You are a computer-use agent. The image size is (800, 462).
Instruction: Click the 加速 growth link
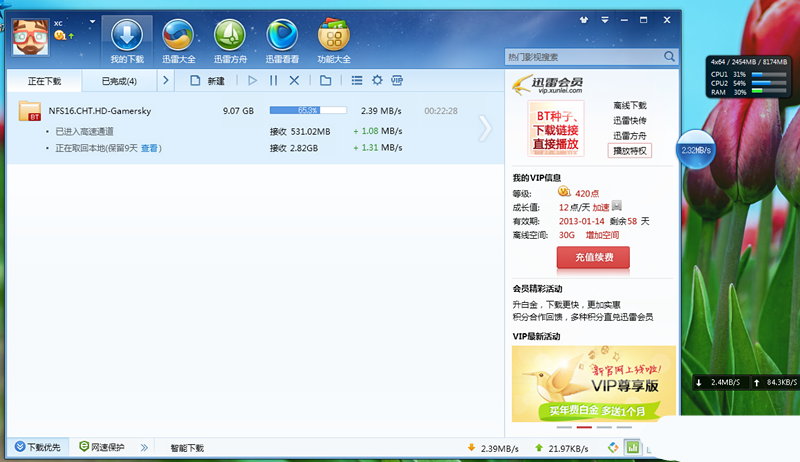point(601,208)
